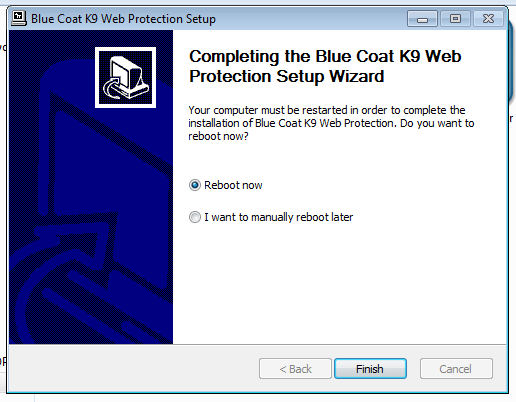Screen dimensions: 516x402
Task: Click the "Blue Coat K9 Web Protection Setup" title text
Action: point(123,19)
